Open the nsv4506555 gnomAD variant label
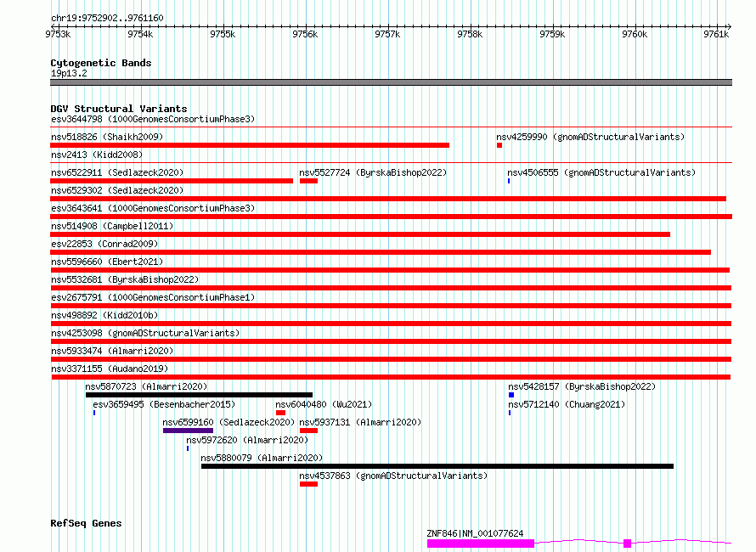The height and width of the screenshot is (552, 756). (601, 172)
